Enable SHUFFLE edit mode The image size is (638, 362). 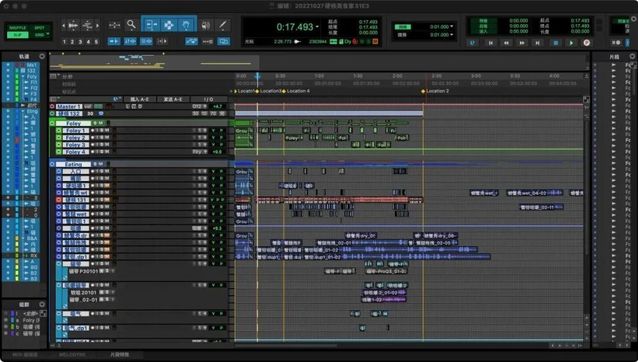coord(17,28)
